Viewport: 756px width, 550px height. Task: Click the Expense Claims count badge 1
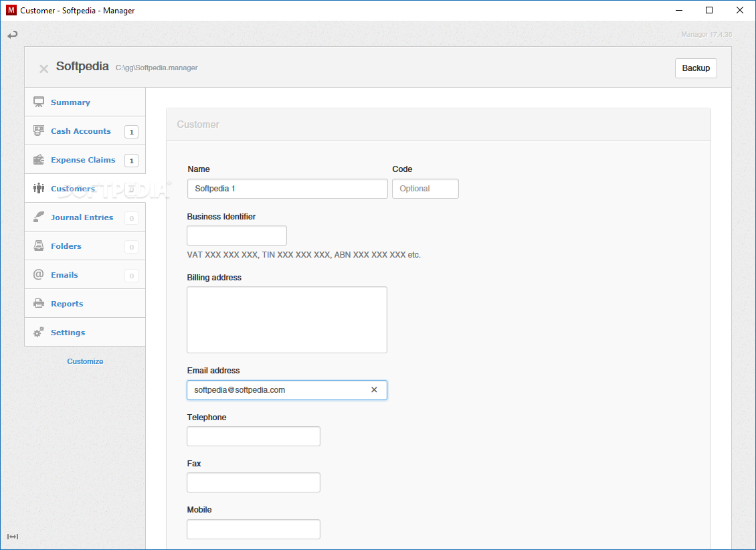coord(131,161)
